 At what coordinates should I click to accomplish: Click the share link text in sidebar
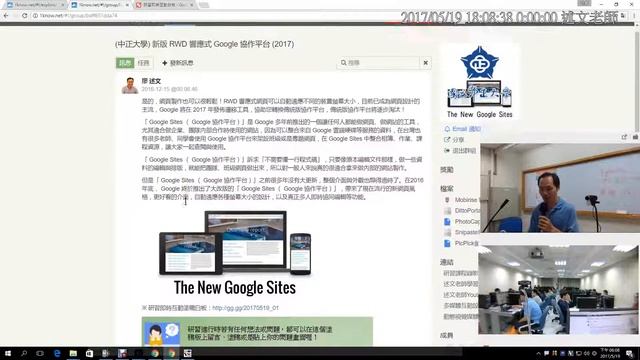coord(458,140)
